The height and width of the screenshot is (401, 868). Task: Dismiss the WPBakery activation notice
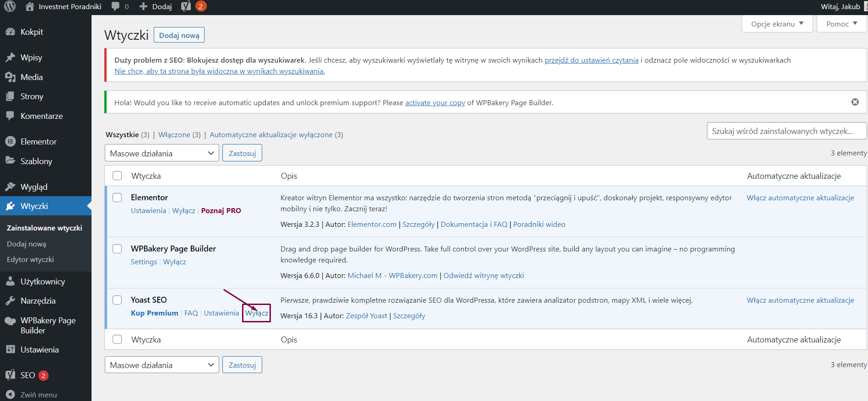click(x=855, y=102)
